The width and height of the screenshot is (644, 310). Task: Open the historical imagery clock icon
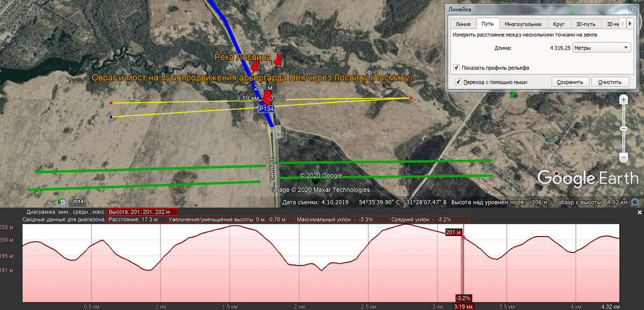click(63, 202)
